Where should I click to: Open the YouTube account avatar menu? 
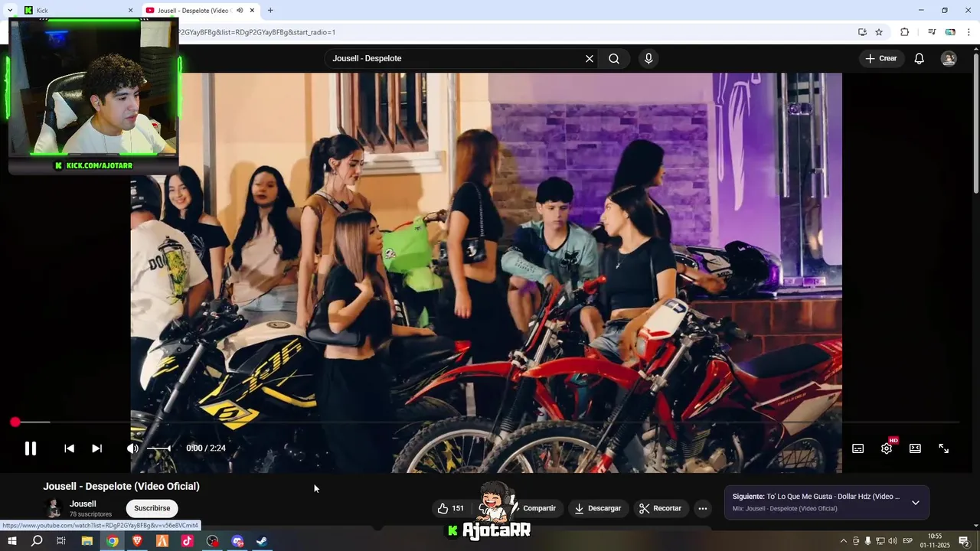click(x=949, y=58)
